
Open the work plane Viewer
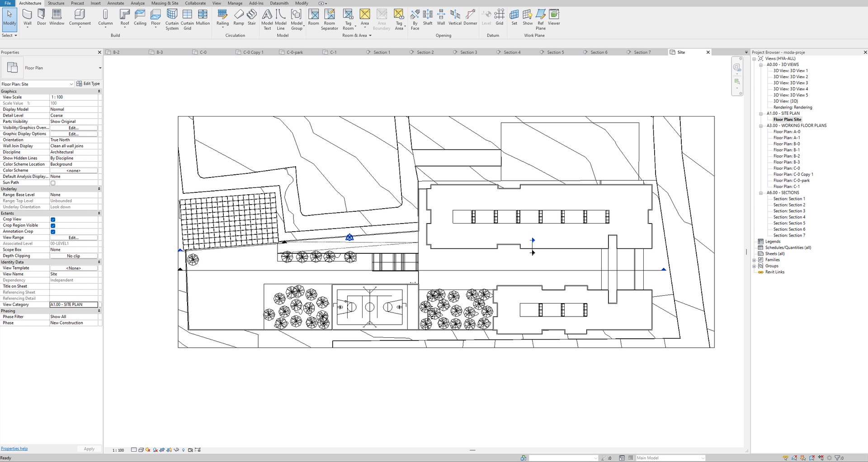tap(554, 17)
